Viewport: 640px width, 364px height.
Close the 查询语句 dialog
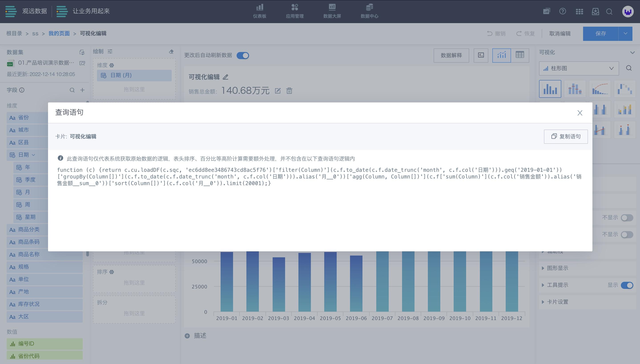coord(580,113)
